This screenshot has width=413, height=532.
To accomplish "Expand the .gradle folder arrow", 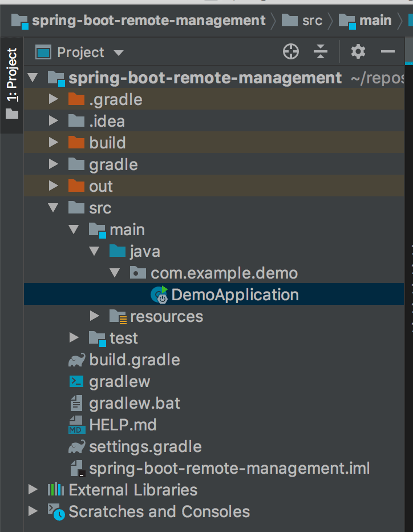I will tap(53, 99).
